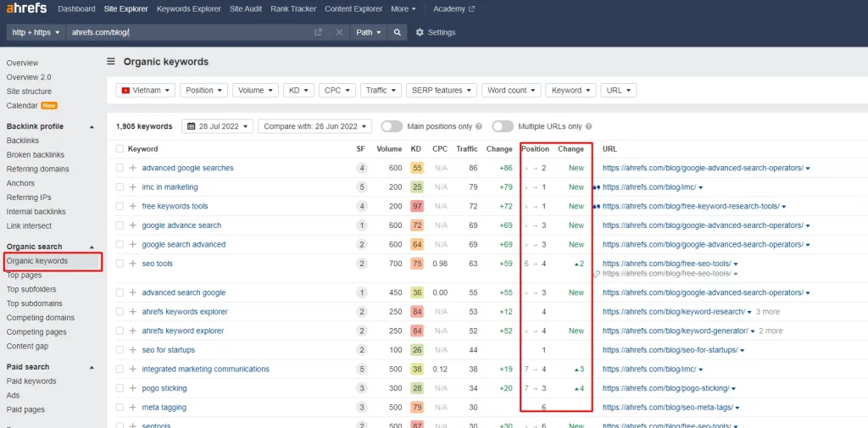Viewport: 868px width, 428px height.
Task: Open the Position filter dropdown
Action: point(203,90)
